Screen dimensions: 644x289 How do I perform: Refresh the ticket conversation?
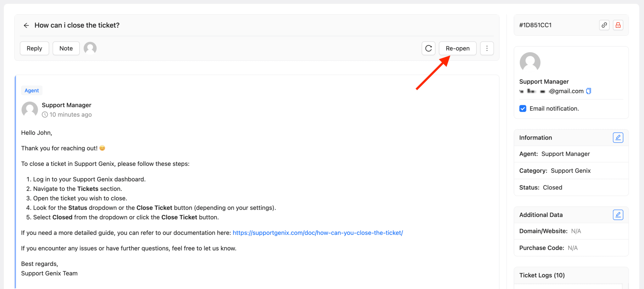point(428,48)
